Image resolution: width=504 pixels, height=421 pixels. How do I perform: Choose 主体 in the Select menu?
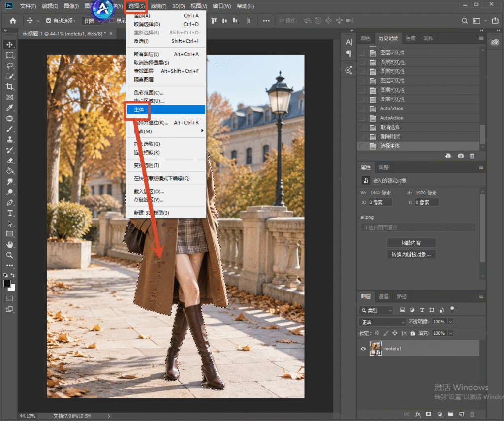tap(166, 110)
